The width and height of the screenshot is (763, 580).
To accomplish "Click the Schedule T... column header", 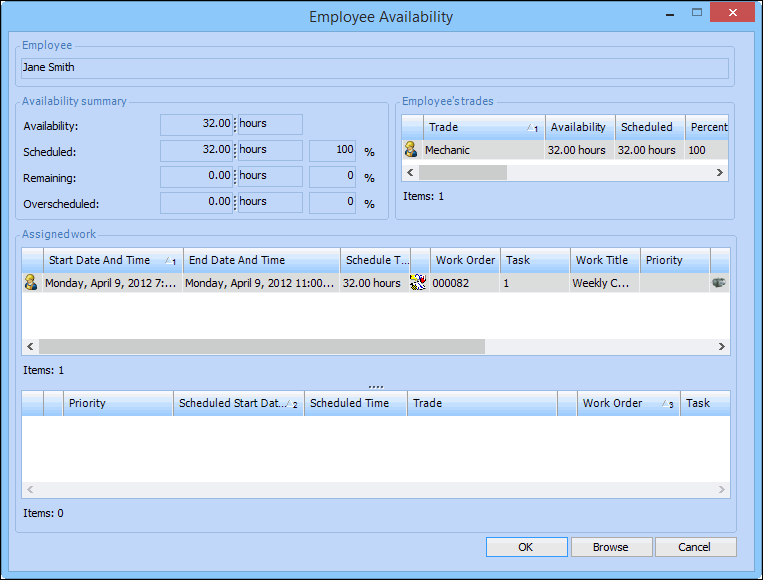I will (x=375, y=260).
